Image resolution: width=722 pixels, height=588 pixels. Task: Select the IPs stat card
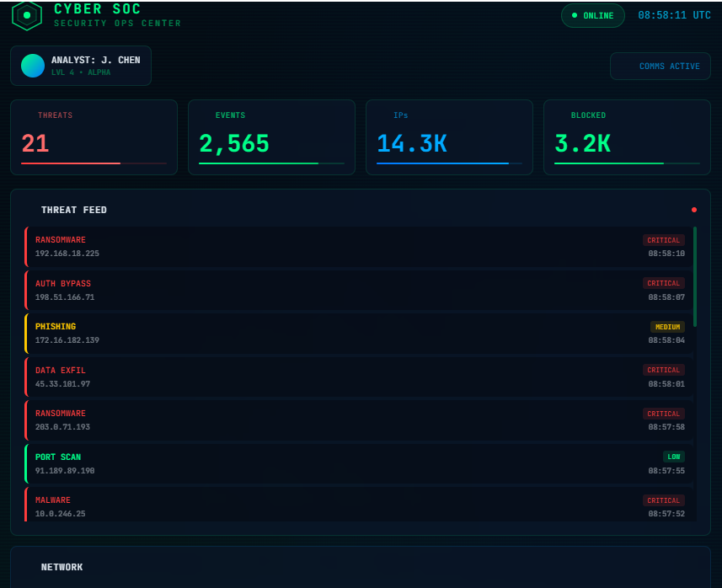pos(449,136)
